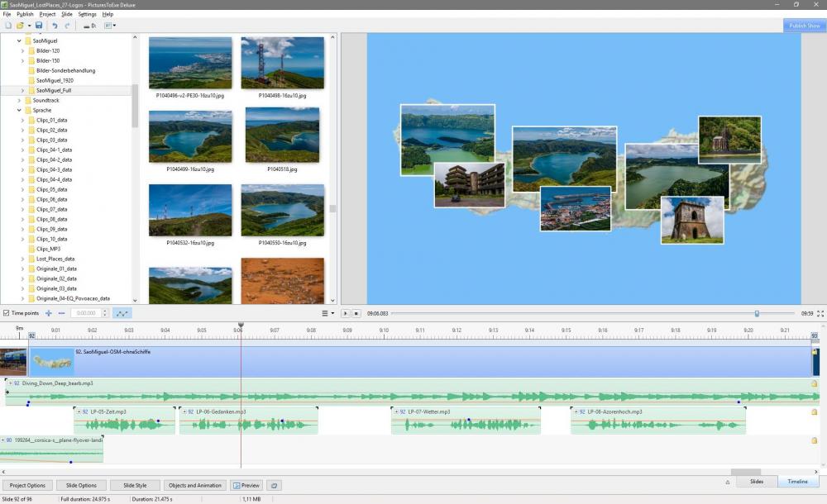The width and height of the screenshot is (827, 504).
Task: Switch to the Slides tab
Action: (756, 481)
